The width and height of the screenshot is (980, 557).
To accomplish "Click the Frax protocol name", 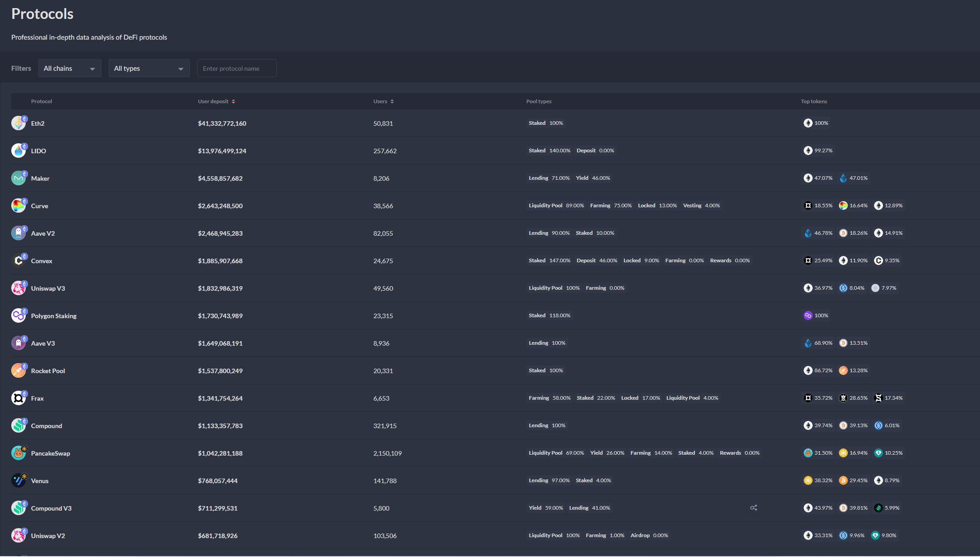I will tap(37, 398).
